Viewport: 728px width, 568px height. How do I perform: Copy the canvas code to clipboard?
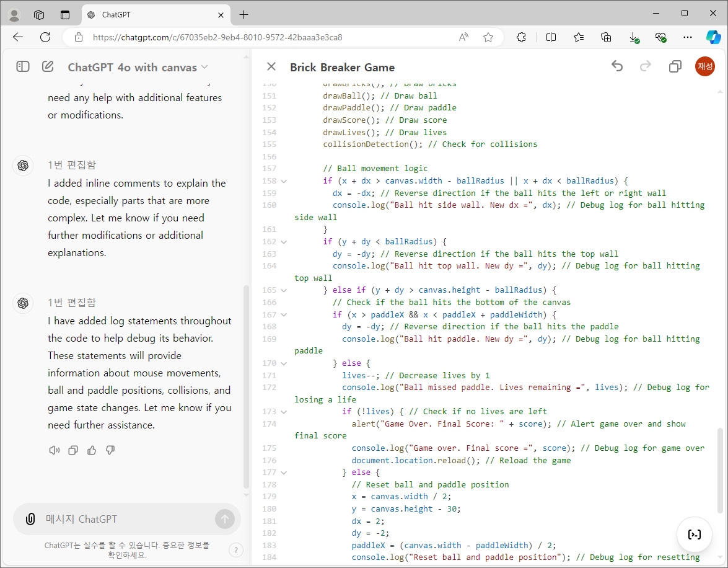675,66
